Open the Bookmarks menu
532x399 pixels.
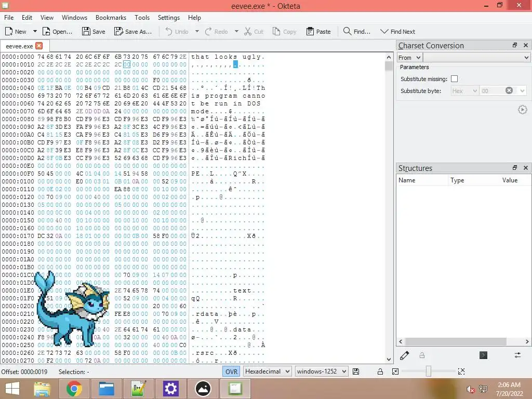tap(111, 18)
